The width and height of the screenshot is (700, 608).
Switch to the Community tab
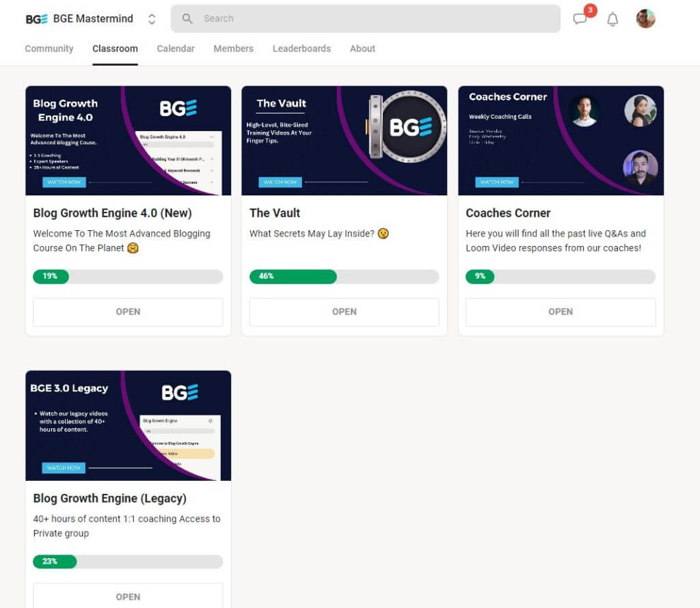point(49,49)
